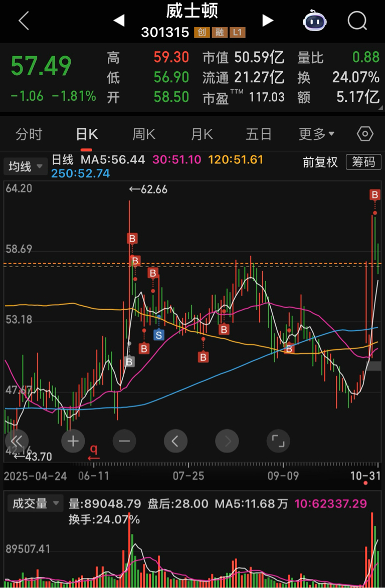Tap the 创 badge next to 301315

[x=202, y=32]
